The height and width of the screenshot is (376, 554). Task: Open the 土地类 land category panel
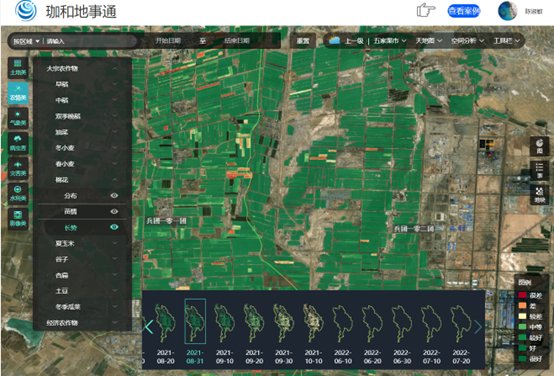18,67
